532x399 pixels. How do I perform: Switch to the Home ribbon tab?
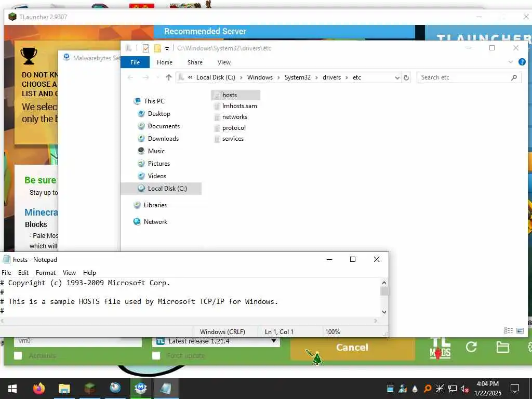[x=165, y=62]
